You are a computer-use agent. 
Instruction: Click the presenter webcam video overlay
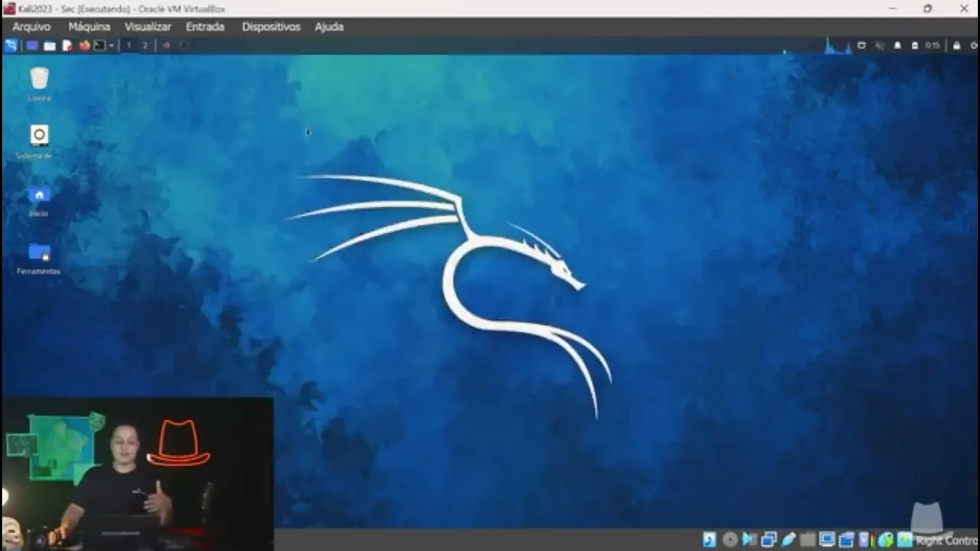point(137,473)
